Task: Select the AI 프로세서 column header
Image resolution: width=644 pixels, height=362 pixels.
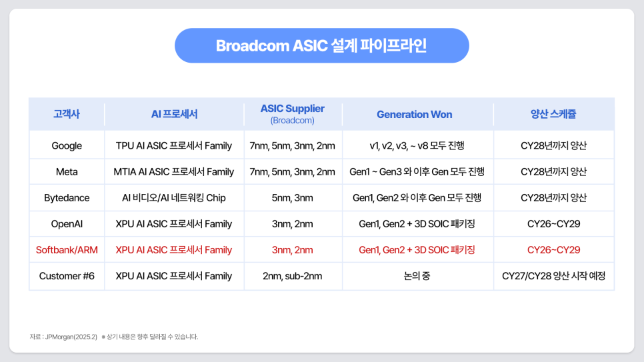Action: pos(174,114)
